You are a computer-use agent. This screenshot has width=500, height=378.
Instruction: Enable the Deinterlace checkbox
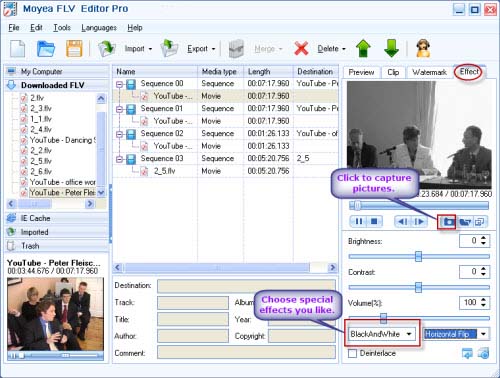(352, 353)
